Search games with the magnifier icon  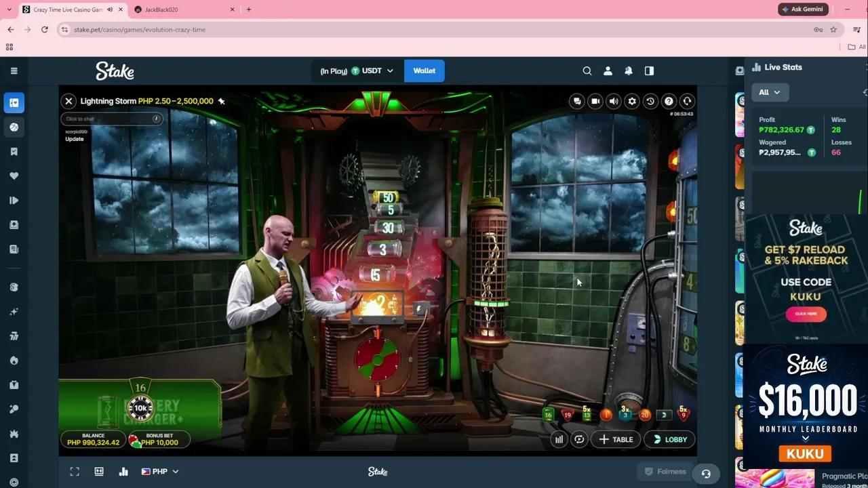pos(587,70)
